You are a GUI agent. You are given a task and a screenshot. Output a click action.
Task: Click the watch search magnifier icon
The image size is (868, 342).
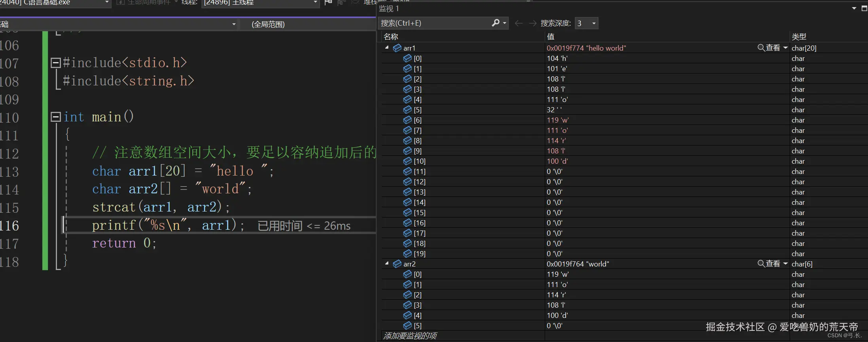click(x=495, y=23)
